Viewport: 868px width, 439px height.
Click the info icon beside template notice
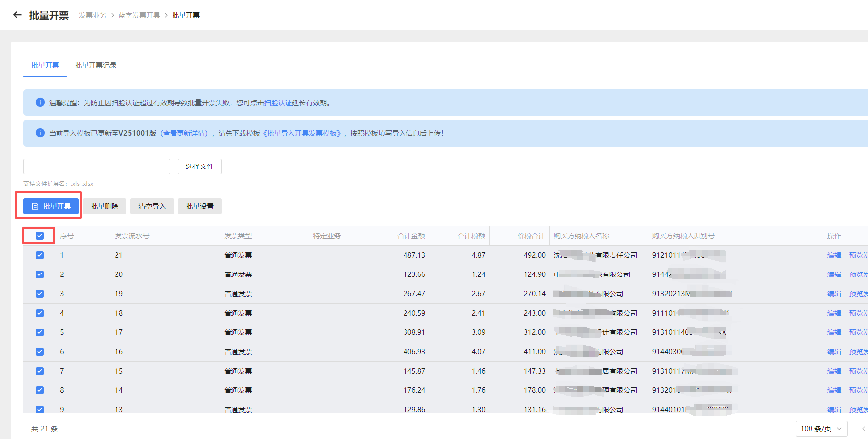click(40, 133)
